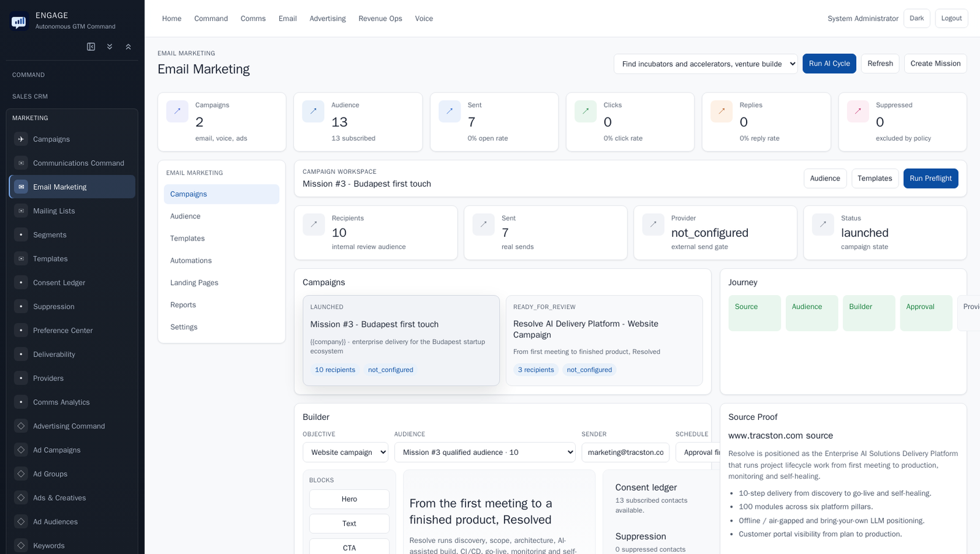Expand all sidebar sections with the double-chevron-down icon

110,47
